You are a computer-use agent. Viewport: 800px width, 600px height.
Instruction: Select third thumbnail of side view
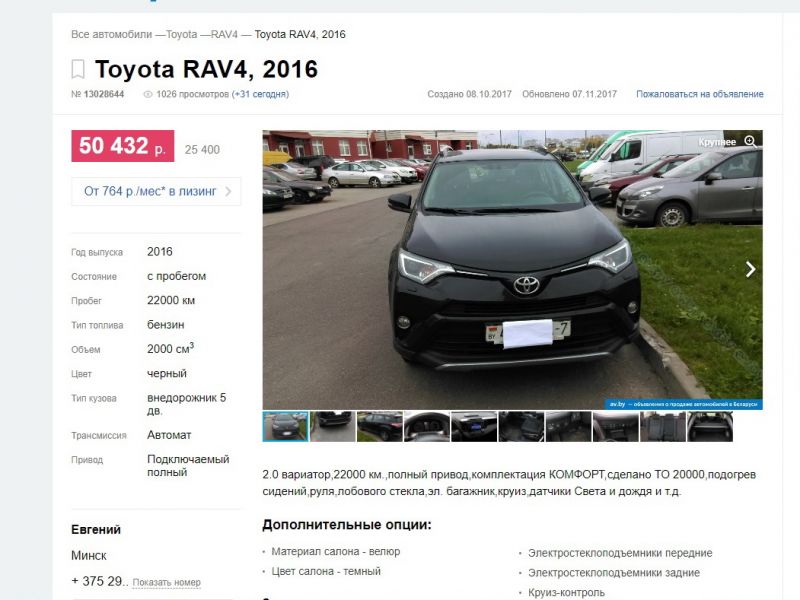(x=380, y=427)
